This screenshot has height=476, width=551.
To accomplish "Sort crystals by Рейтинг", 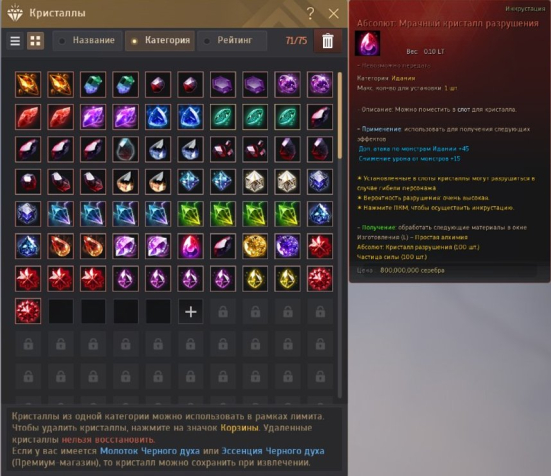I will (x=232, y=40).
